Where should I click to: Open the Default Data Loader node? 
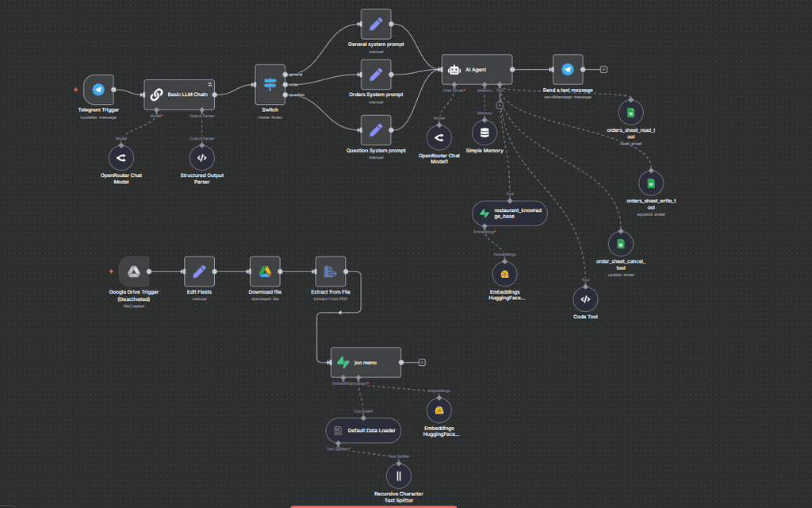point(363,431)
